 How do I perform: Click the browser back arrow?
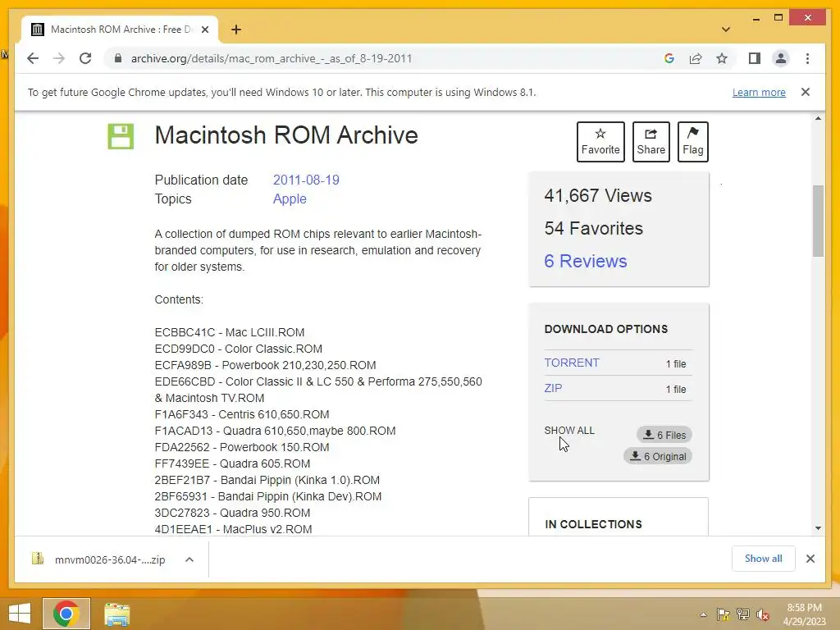pyautogui.click(x=33, y=58)
